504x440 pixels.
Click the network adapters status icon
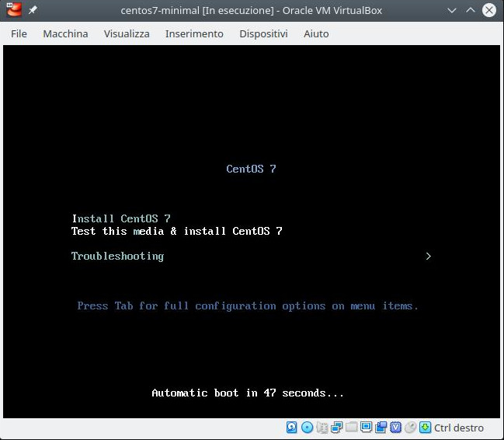coord(336,428)
